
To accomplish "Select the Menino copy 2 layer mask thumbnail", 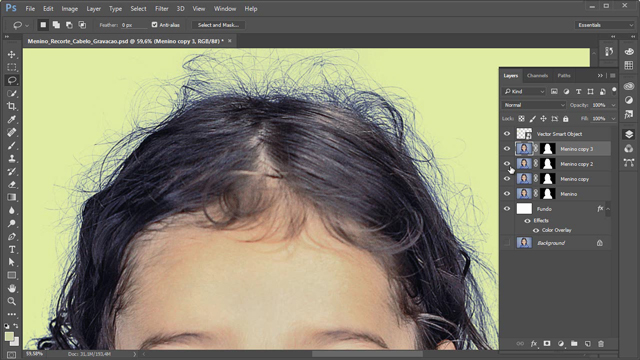I will (547, 164).
